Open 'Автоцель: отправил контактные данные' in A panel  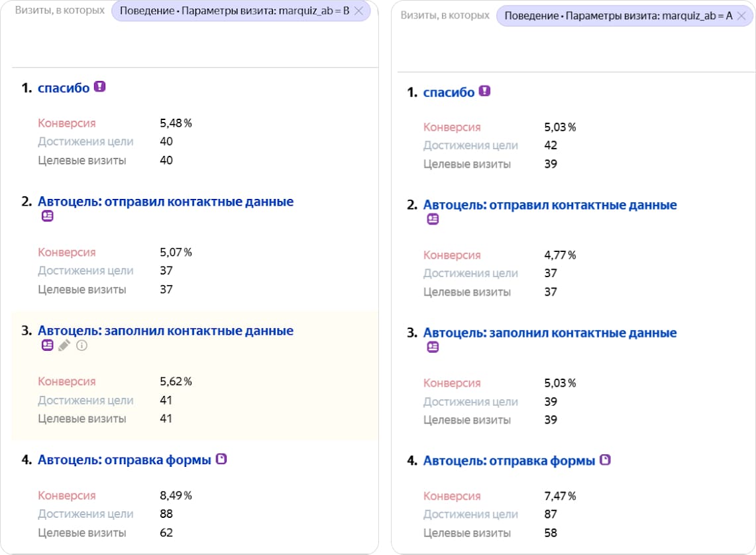(550, 205)
